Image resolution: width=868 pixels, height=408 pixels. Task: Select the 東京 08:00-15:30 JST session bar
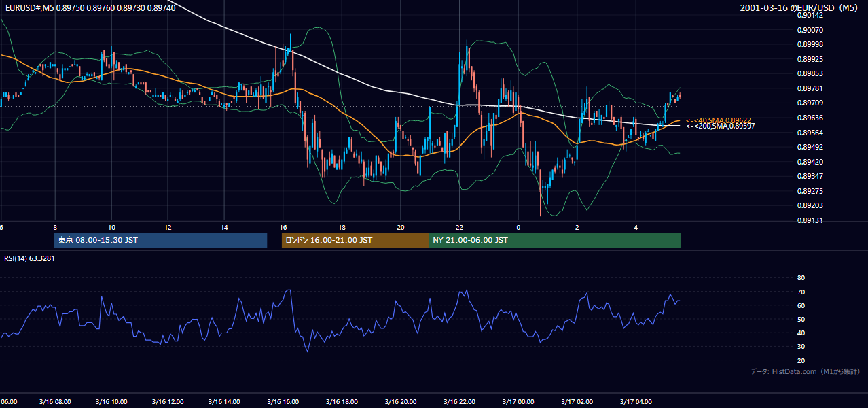160,240
